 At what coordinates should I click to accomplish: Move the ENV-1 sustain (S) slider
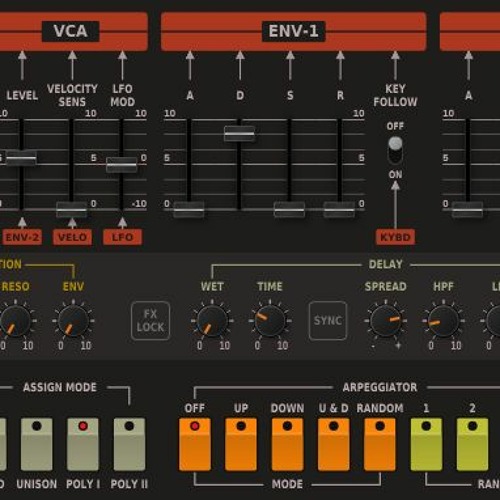click(289, 210)
